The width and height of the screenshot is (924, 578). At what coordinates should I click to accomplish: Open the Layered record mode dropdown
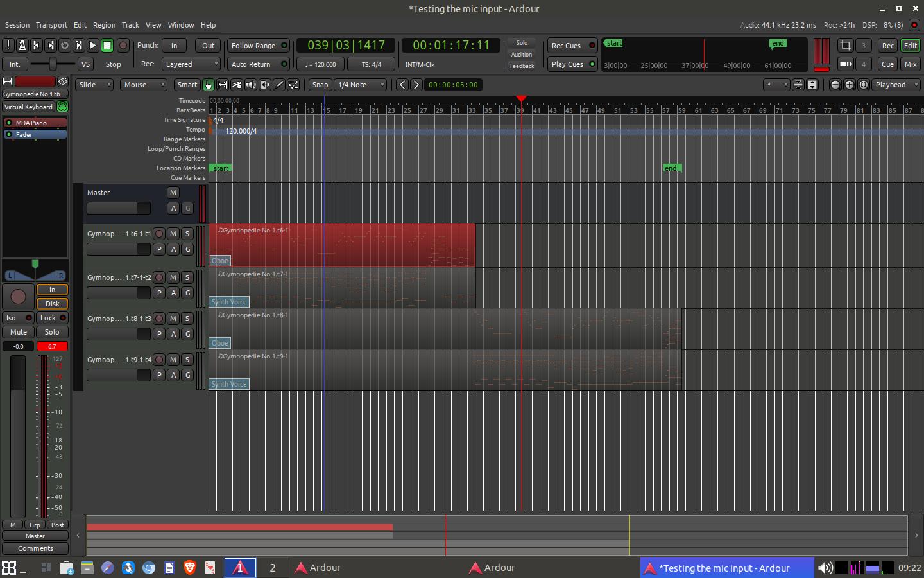[x=191, y=64]
